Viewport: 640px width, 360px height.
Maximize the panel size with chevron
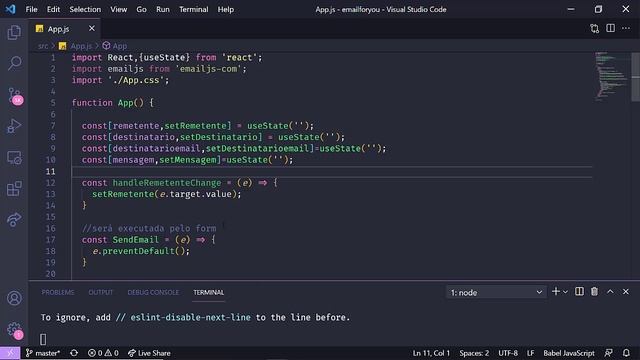point(610,291)
